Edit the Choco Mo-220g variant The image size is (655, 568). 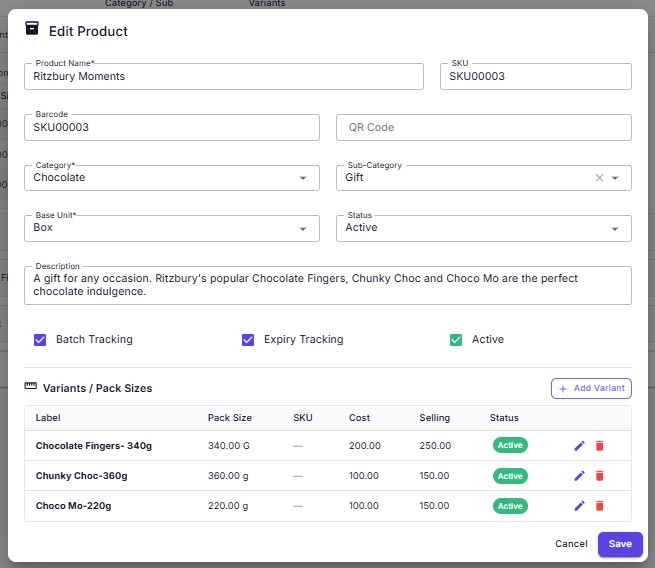579,506
